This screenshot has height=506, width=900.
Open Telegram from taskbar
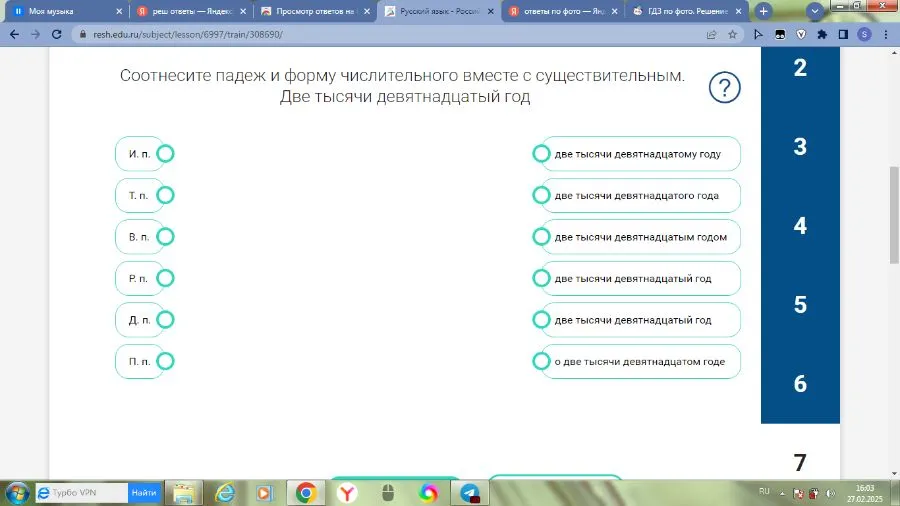[x=470, y=493]
